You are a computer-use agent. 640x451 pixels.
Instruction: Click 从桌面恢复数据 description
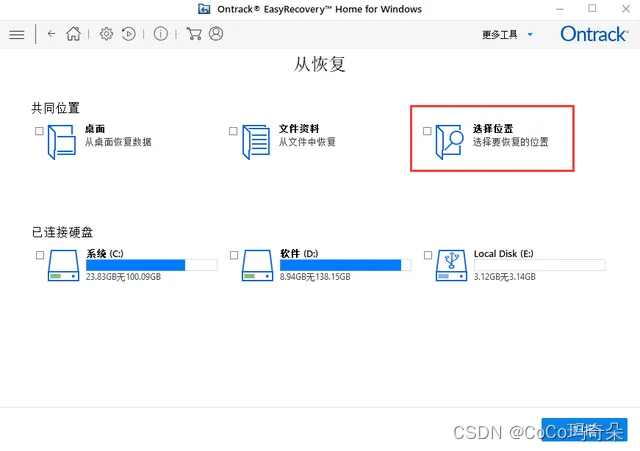tap(118, 142)
